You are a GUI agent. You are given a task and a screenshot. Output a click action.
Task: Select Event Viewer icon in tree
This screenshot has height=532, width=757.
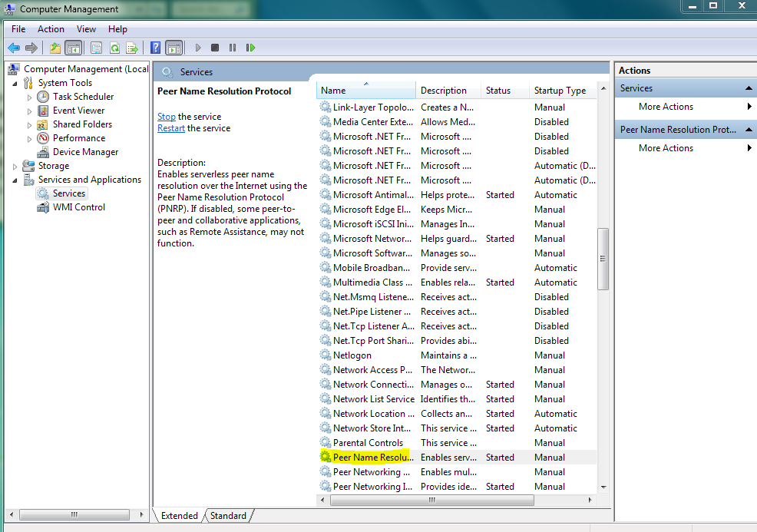tap(43, 111)
